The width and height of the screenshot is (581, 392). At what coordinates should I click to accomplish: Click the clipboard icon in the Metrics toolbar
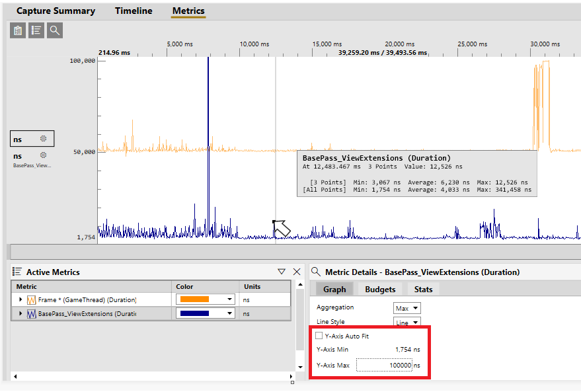18,30
